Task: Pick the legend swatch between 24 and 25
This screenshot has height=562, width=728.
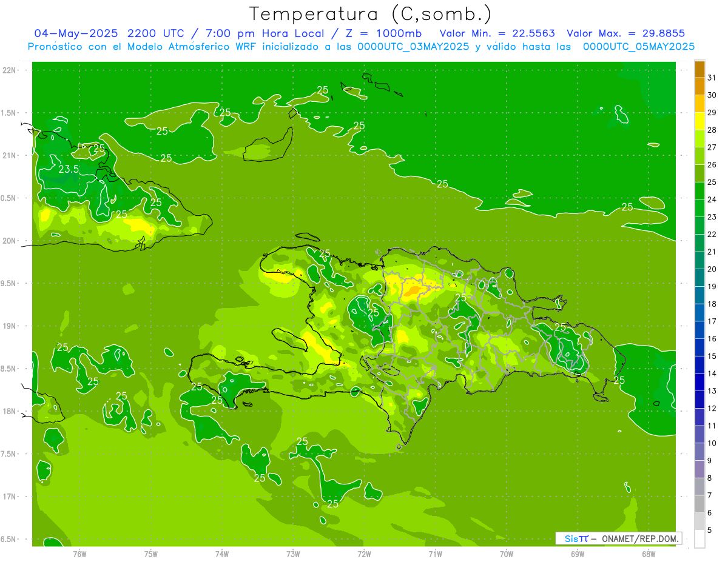Action: click(x=699, y=191)
